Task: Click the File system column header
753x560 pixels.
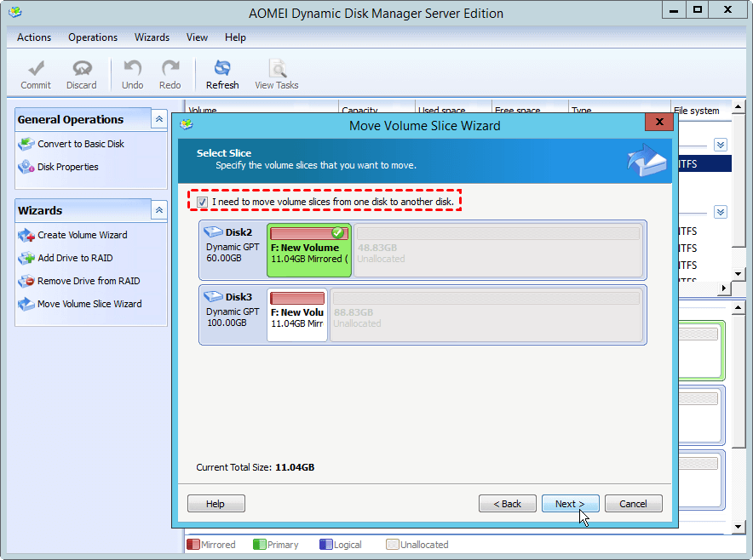Action: click(700, 111)
